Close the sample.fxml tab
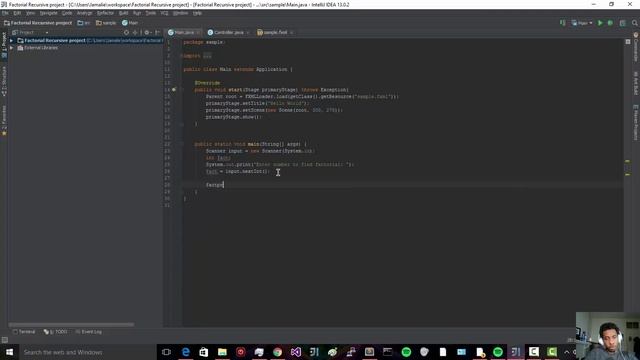Screen dimensions: 640x360 tap(291, 33)
